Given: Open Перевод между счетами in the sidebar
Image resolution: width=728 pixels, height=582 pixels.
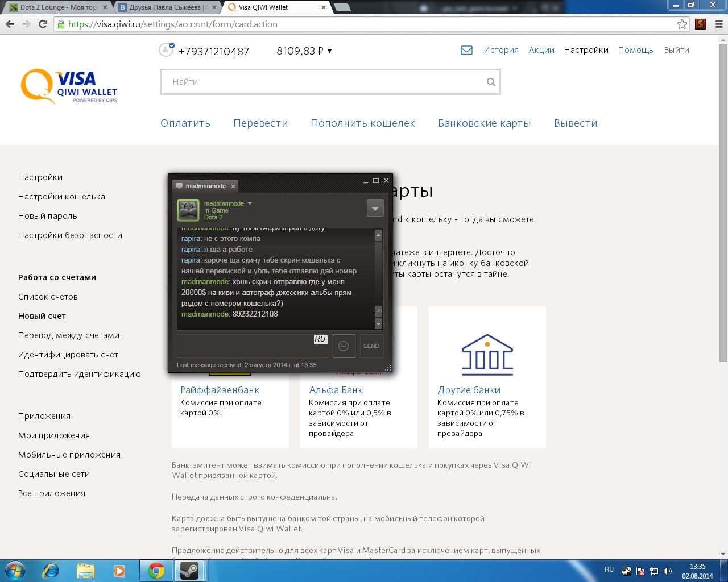Looking at the screenshot, I should 69,335.
